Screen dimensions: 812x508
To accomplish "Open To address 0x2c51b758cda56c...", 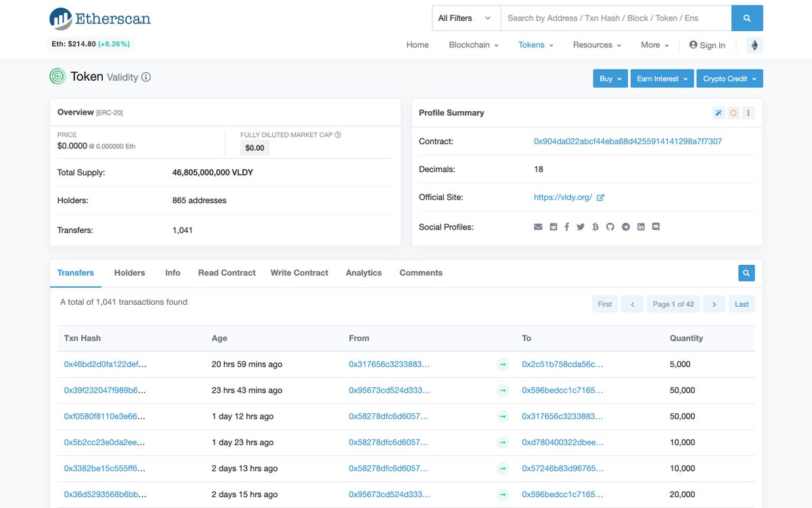I will (562, 364).
